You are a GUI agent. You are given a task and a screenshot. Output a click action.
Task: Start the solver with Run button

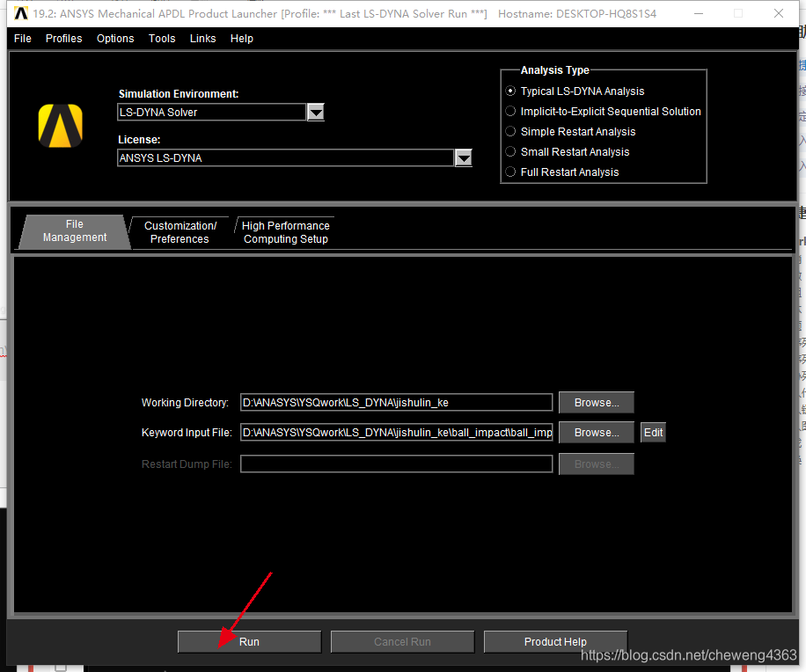click(249, 642)
